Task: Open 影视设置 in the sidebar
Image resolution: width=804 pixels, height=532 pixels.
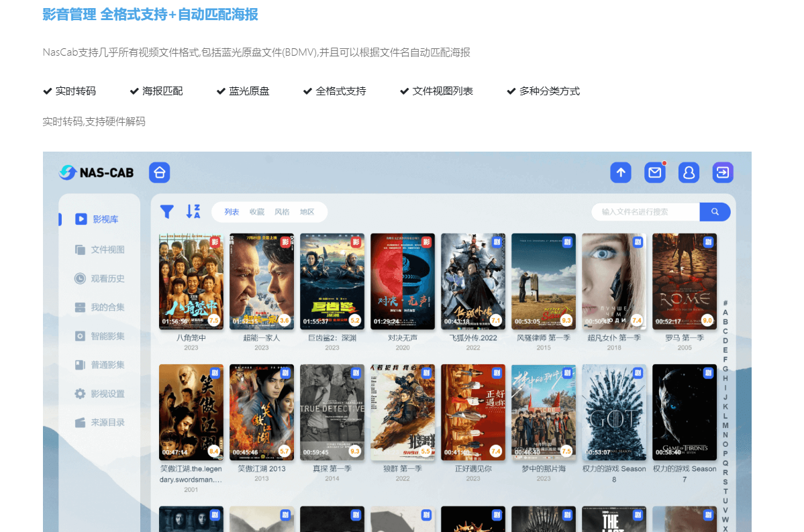Action: tap(107, 394)
